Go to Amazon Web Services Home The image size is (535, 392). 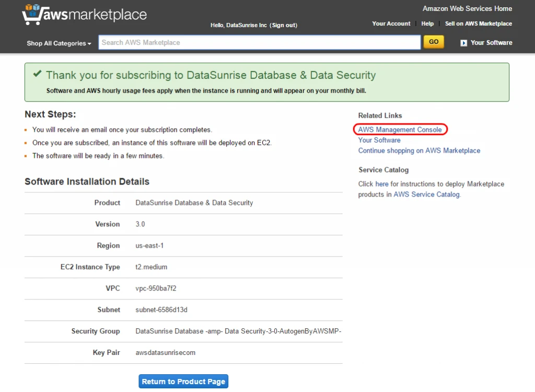(x=467, y=8)
